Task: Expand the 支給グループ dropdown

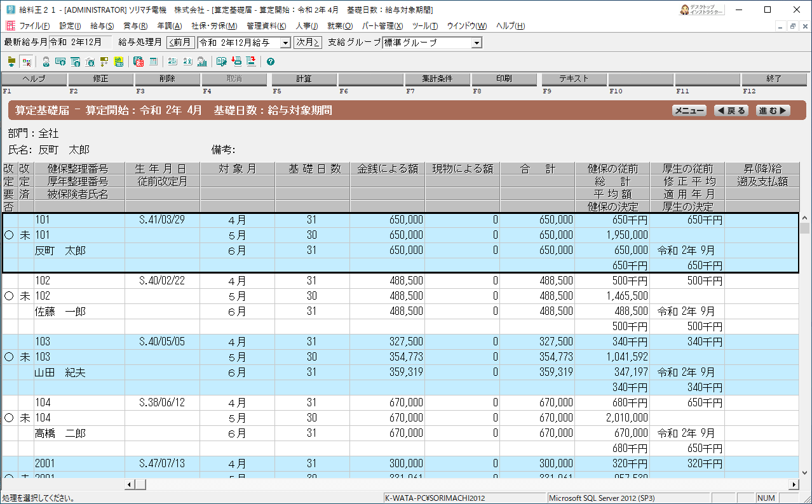Action: [x=477, y=43]
